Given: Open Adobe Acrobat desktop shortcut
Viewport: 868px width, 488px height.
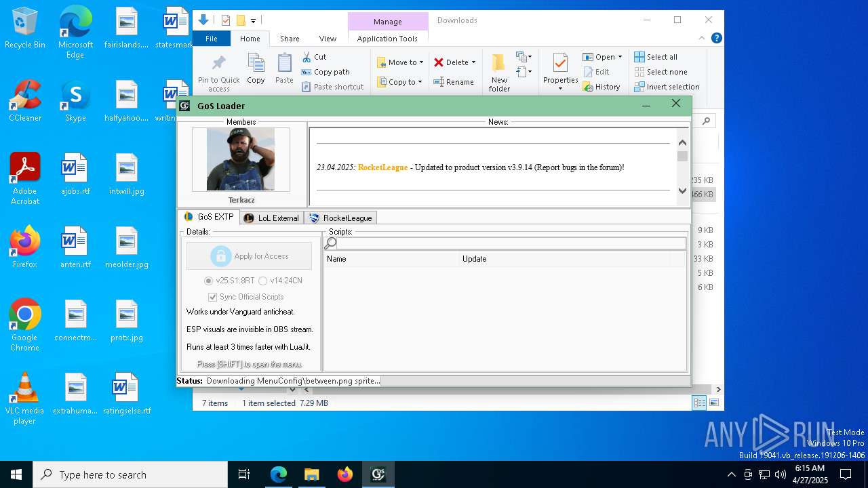Looking at the screenshot, I should [24, 179].
